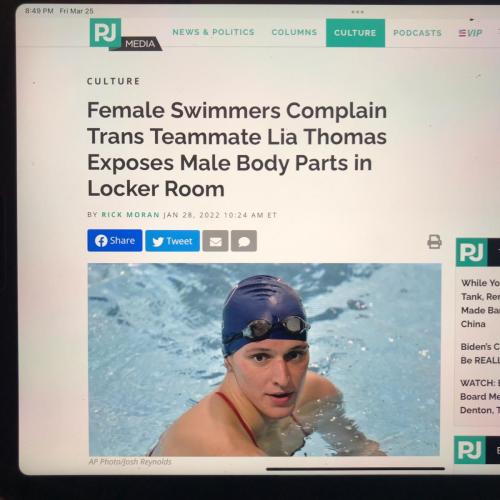
Task: Open the Columns section
Action: pos(294,32)
